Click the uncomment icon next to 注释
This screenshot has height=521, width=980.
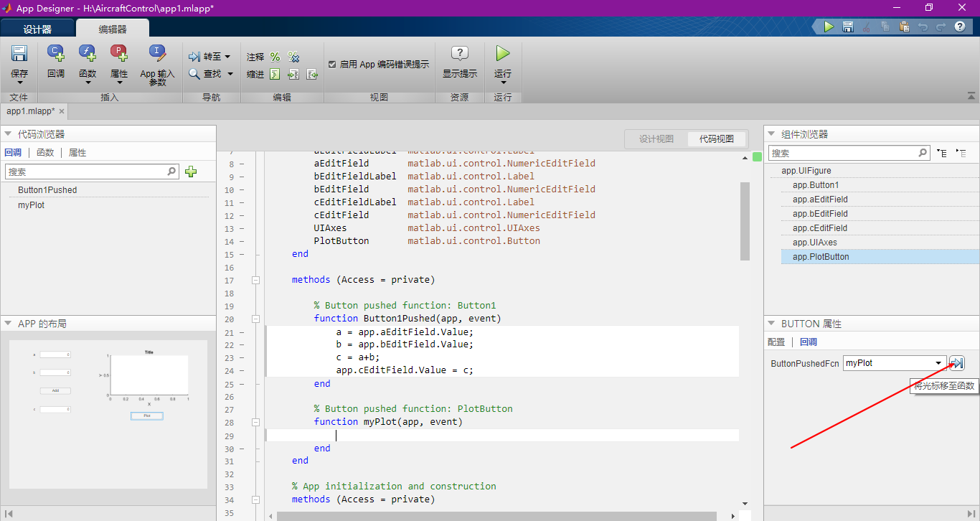click(293, 57)
